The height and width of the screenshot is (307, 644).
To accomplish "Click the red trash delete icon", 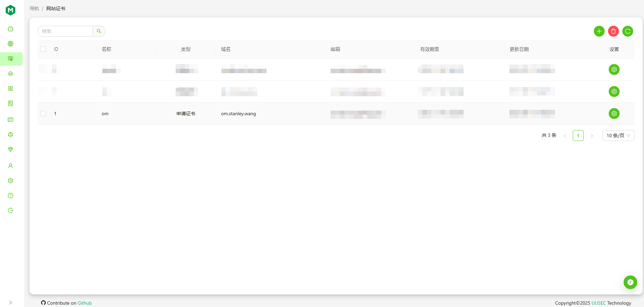I will tap(613, 31).
